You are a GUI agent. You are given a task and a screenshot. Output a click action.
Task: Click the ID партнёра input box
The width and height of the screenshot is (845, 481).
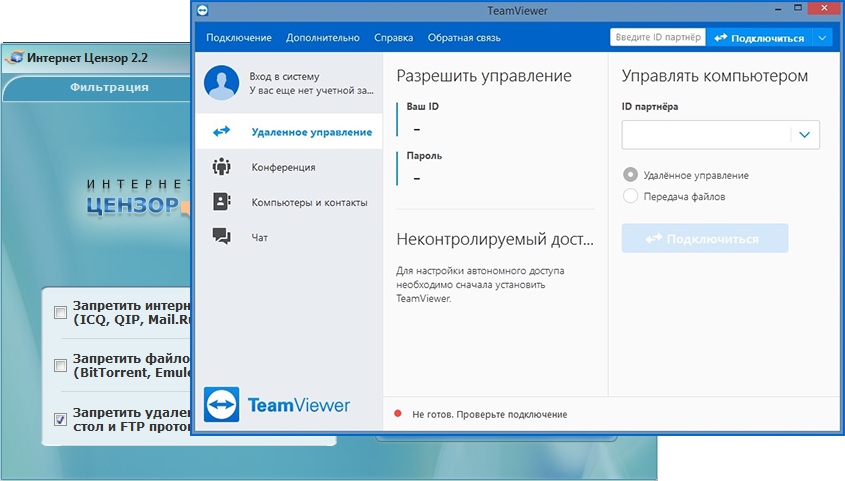706,135
